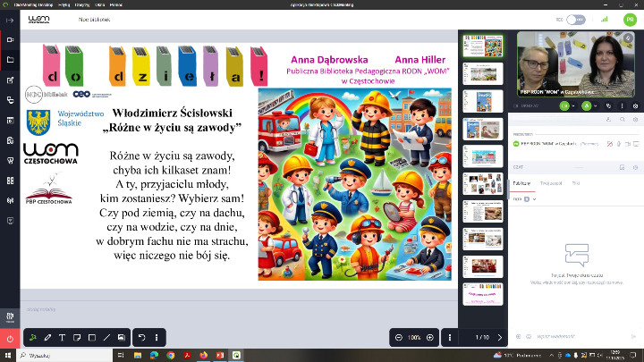The image size is (644, 362).
Task: Switch to the Publiczne chat tab
Action: [x=521, y=182]
